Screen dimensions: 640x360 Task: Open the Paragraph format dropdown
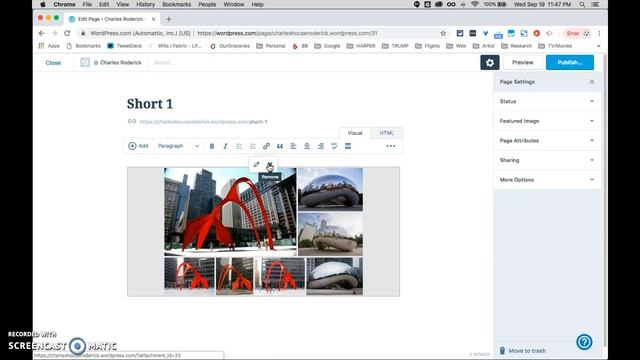[x=178, y=146]
